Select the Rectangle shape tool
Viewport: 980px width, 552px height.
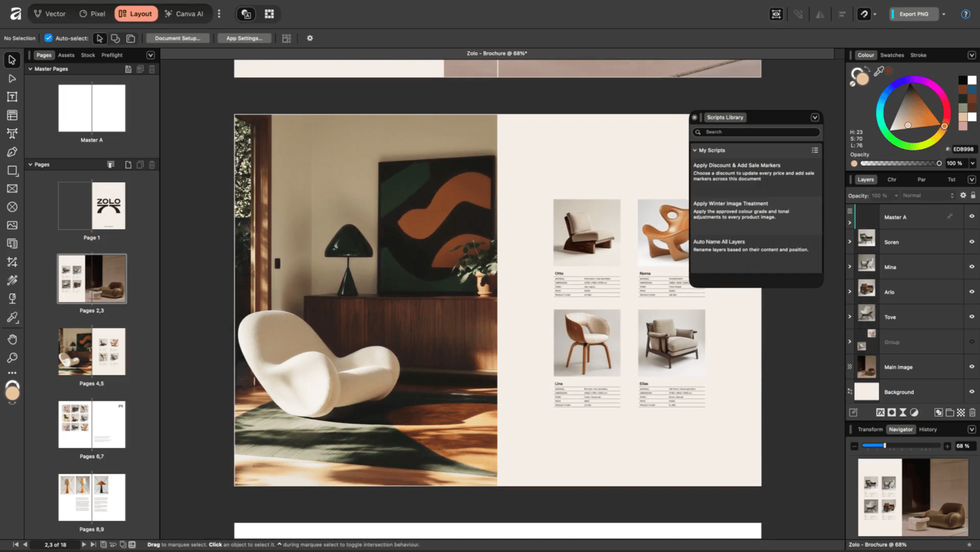(12, 170)
